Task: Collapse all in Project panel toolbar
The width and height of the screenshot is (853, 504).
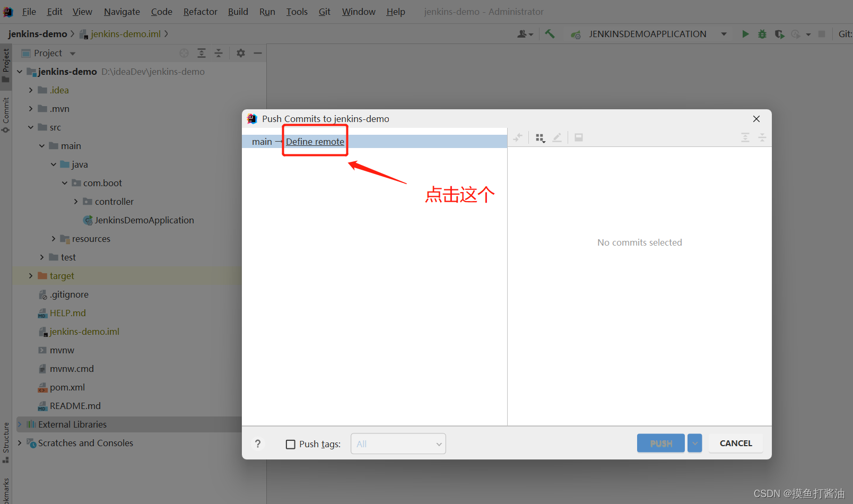Action: point(219,53)
